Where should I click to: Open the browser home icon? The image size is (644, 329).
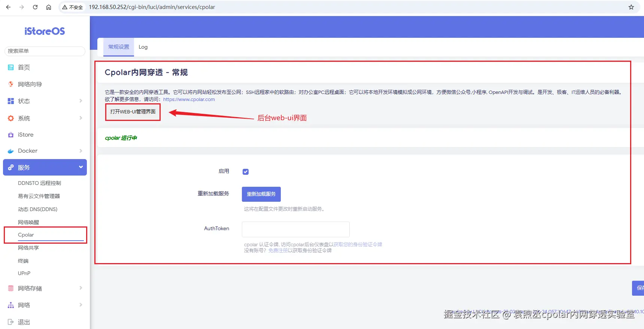click(x=49, y=7)
